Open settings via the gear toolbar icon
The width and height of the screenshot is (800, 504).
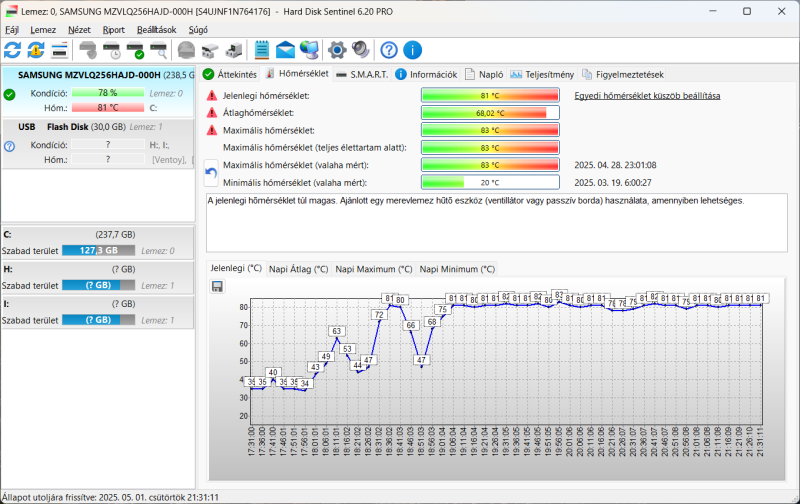pos(337,50)
